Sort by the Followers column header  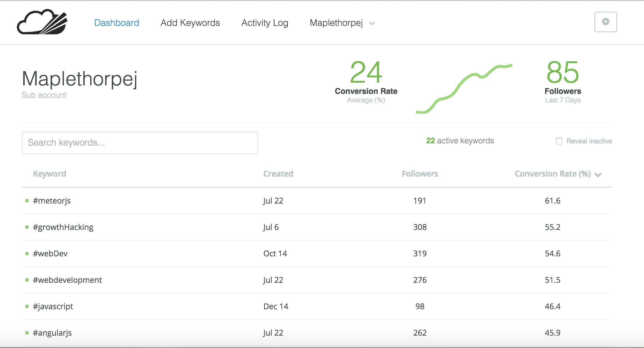point(420,174)
